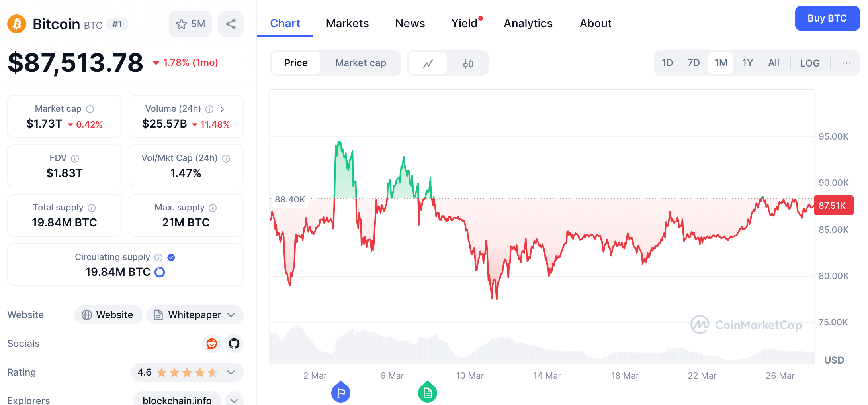This screenshot has width=868, height=405.
Task: Click the Buy BTC button
Action: (x=827, y=18)
